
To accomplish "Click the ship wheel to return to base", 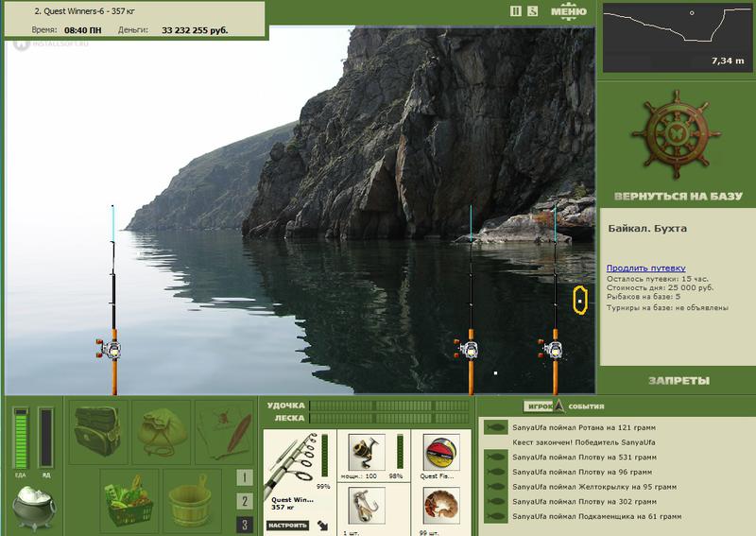I will [x=677, y=134].
